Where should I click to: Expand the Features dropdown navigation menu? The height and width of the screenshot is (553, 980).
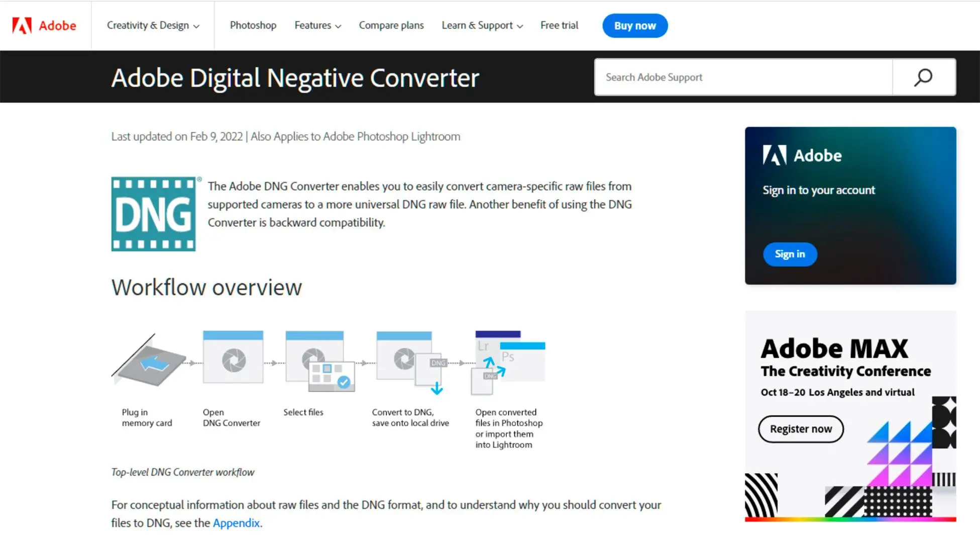[317, 25]
